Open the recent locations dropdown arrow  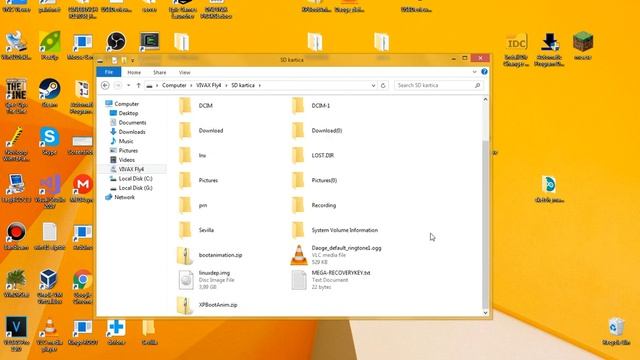tap(129, 85)
